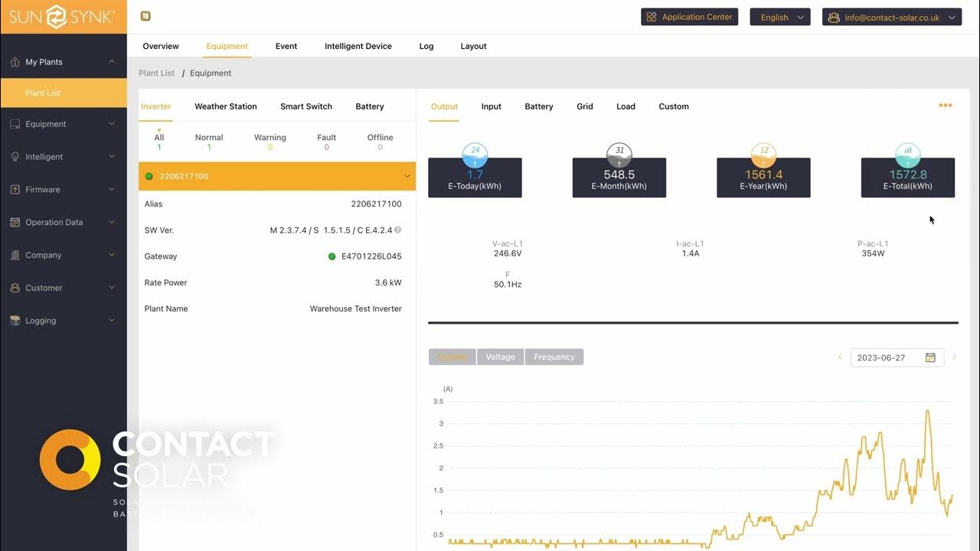Select the Battery tab beside Smart Switch

click(x=370, y=106)
